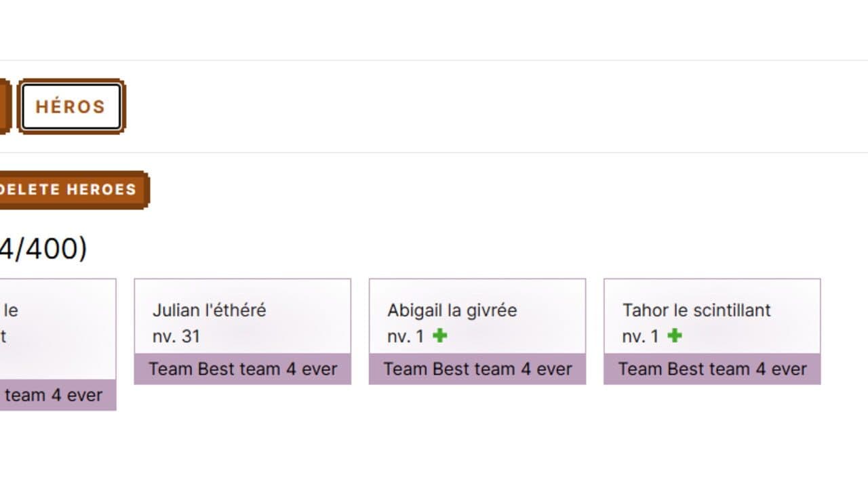Open the Tahor le scintillant hero card

(x=712, y=331)
